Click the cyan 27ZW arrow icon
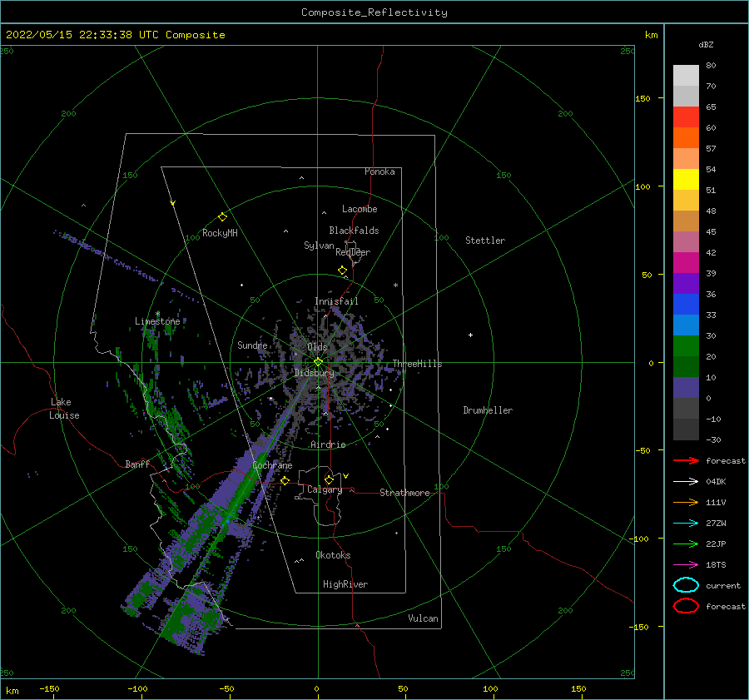749x700 pixels. (x=686, y=524)
